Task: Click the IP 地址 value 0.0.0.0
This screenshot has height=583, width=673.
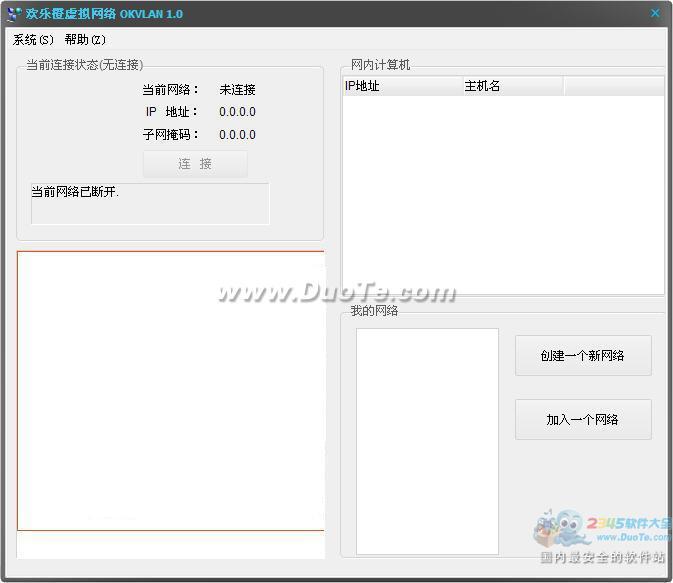Action: click(237, 112)
